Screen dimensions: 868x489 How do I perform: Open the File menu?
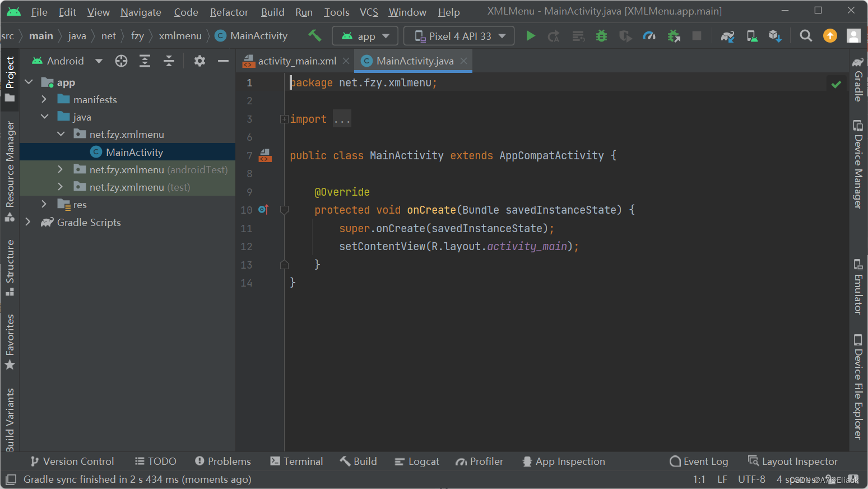(x=39, y=12)
